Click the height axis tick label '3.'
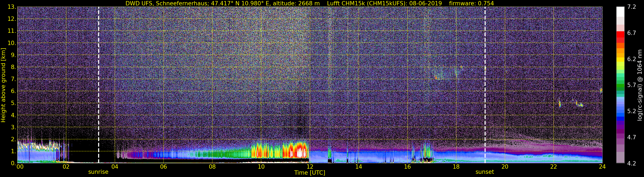The height and width of the screenshot is (177, 644). pyautogui.click(x=13, y=127)
